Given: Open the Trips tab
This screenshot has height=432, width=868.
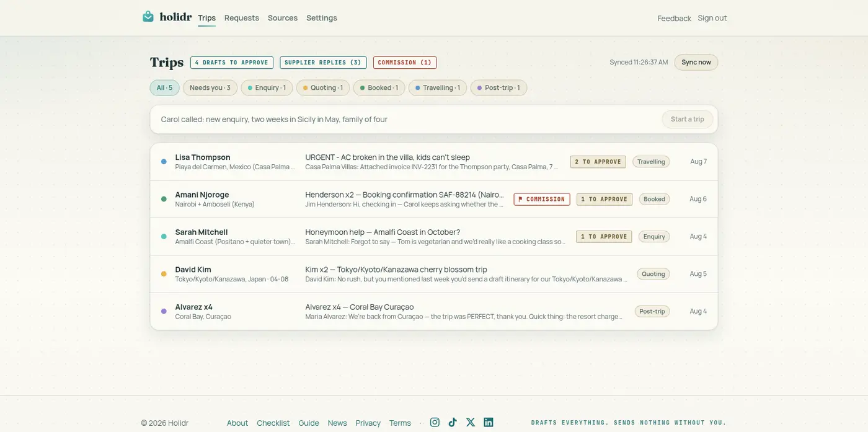Looking at the screenshot, I should click(207, 18).
